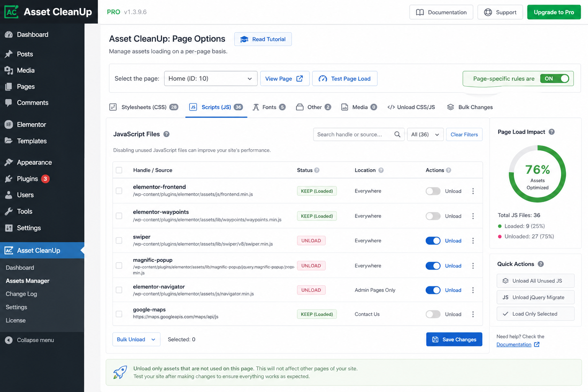Screen dimensions: 588x392
Task: Disable Unload toggle for swiper
Action: pyautogui.click(x=433, y=241)
